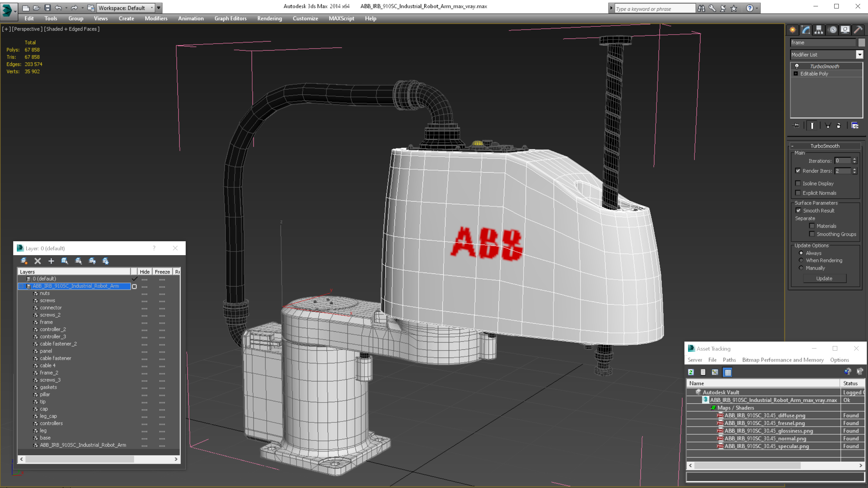868x488 pixels.
Task: Switch Asset Tracking to table view icon
Action: [x=728, y=372]
